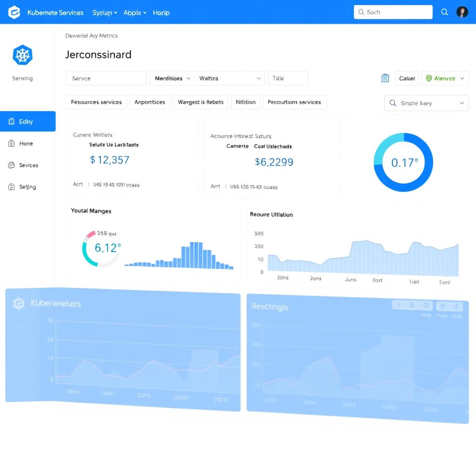Click the clipboard icon next to Calcel
This screenshot has height=476, width=476.
coord(385,78)
